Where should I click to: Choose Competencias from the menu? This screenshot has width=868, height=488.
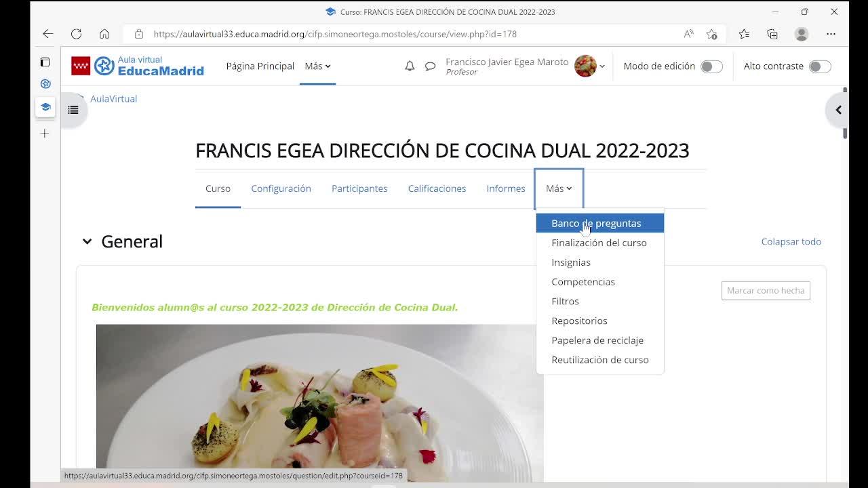point(600,282)
